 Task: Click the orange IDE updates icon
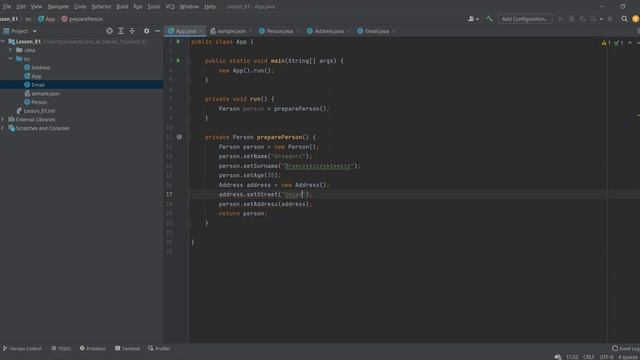point(636,19)
